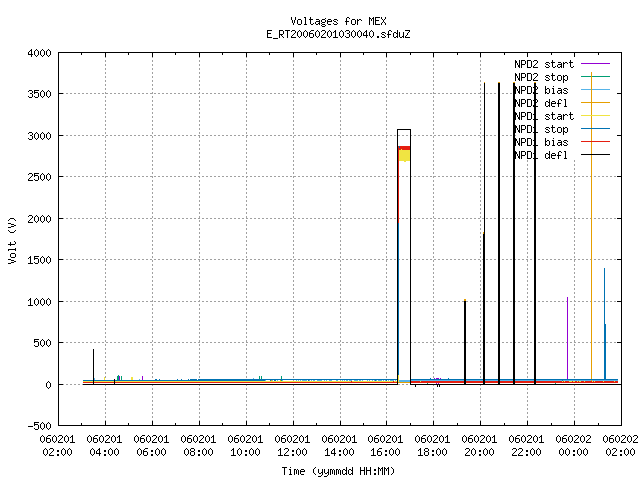Image resolution: width=640 pixels, height=480 pixels.
Task: Click the dark blue NPD1 stop legend line
Action: (595, 129)
